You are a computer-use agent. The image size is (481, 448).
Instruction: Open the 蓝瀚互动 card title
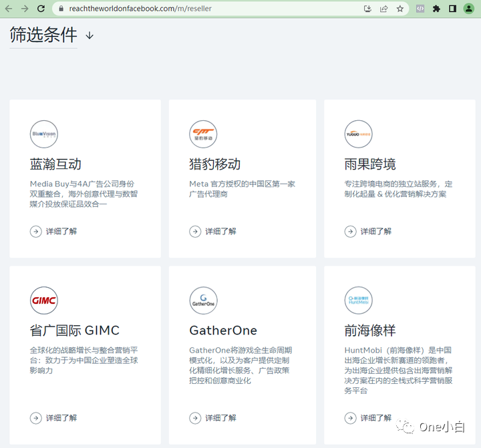pyautogui.click(x=55, y=164)
